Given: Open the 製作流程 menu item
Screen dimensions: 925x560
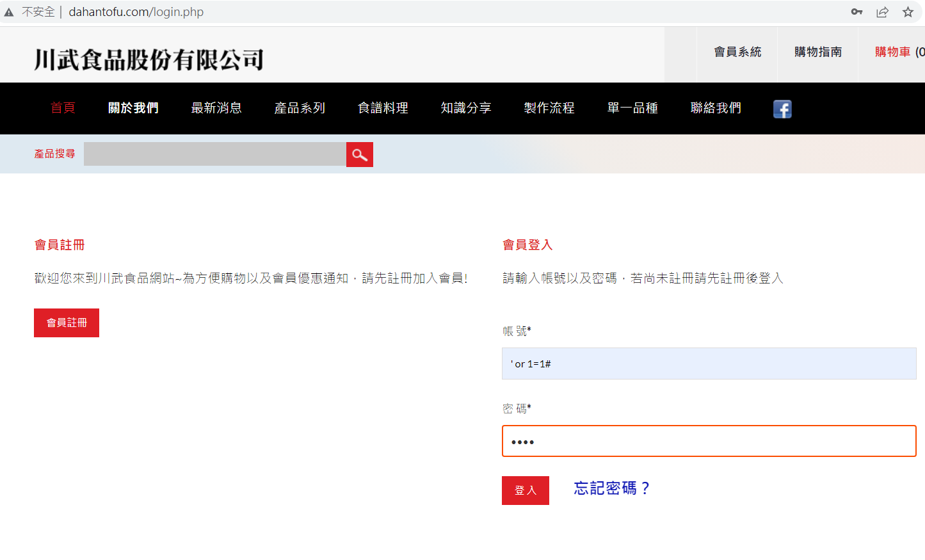Looking at the screenshot, I should (549, 108).
